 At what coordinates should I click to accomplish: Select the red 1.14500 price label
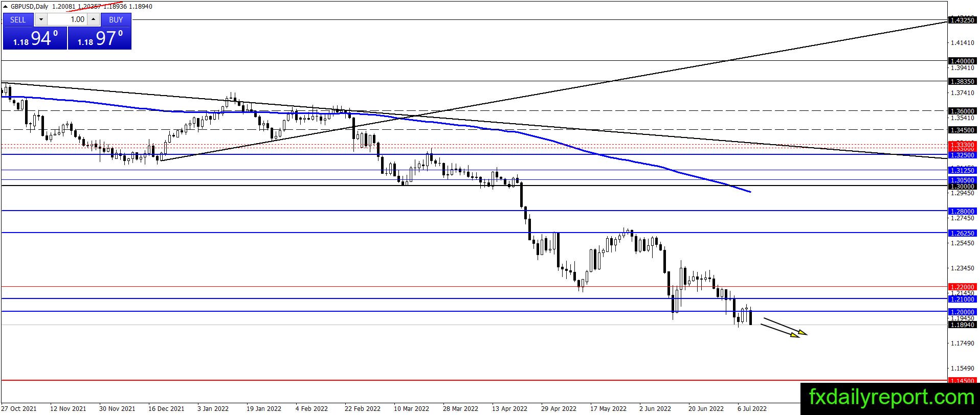962,380
